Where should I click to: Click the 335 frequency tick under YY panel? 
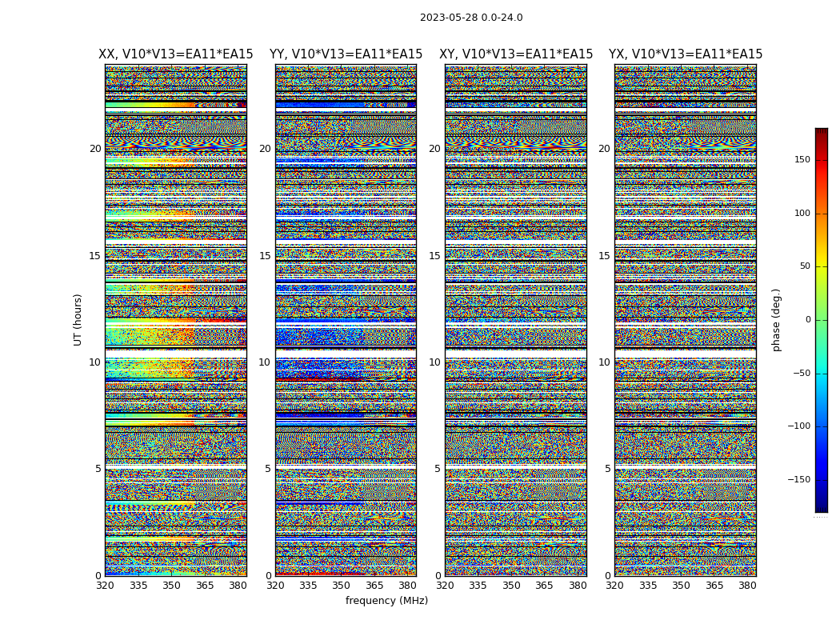tap(308, 586)
